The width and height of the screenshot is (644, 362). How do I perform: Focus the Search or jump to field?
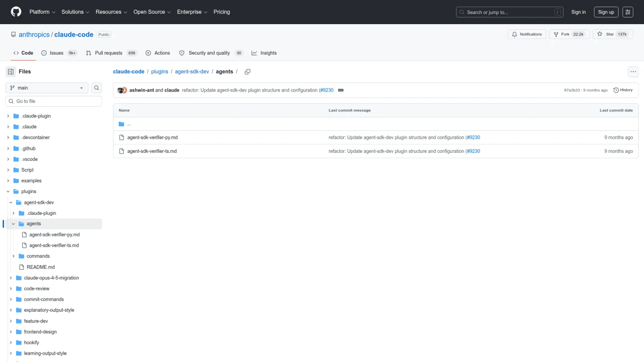point(510,12)
